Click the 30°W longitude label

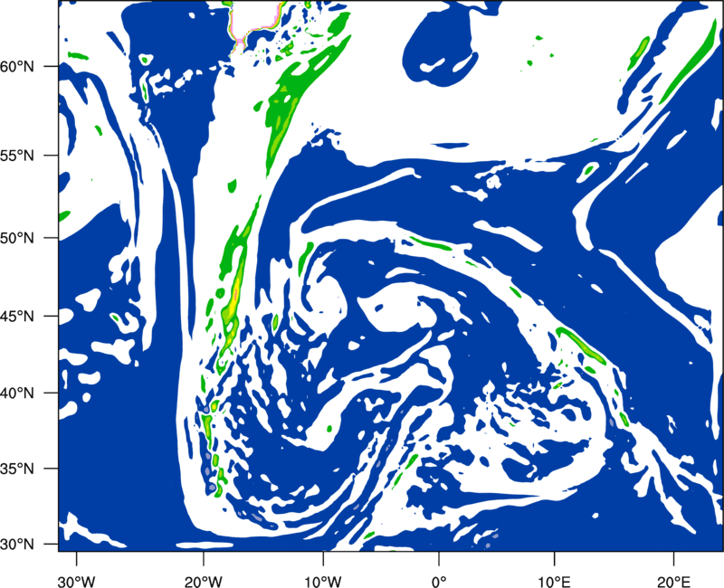[76, 582]
